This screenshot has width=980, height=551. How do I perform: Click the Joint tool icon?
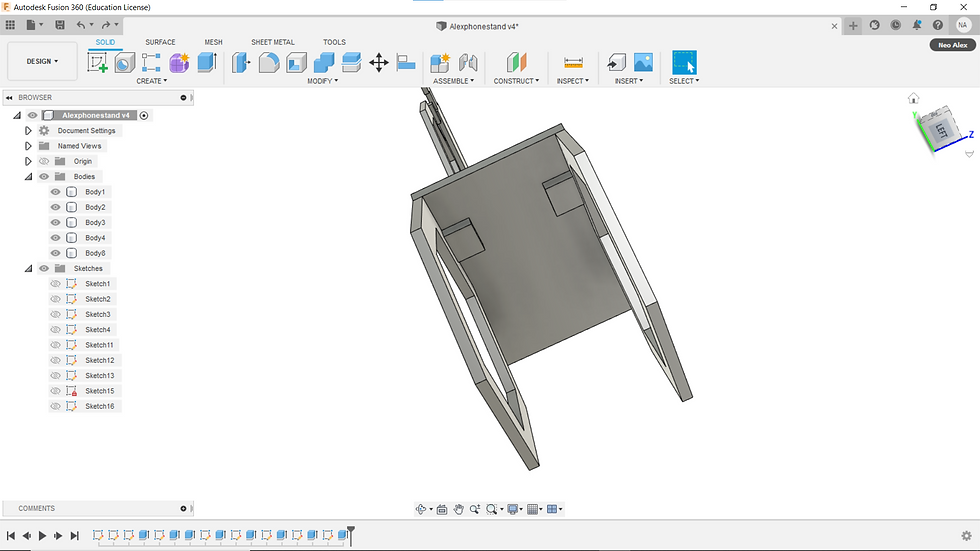coord(468,62)
